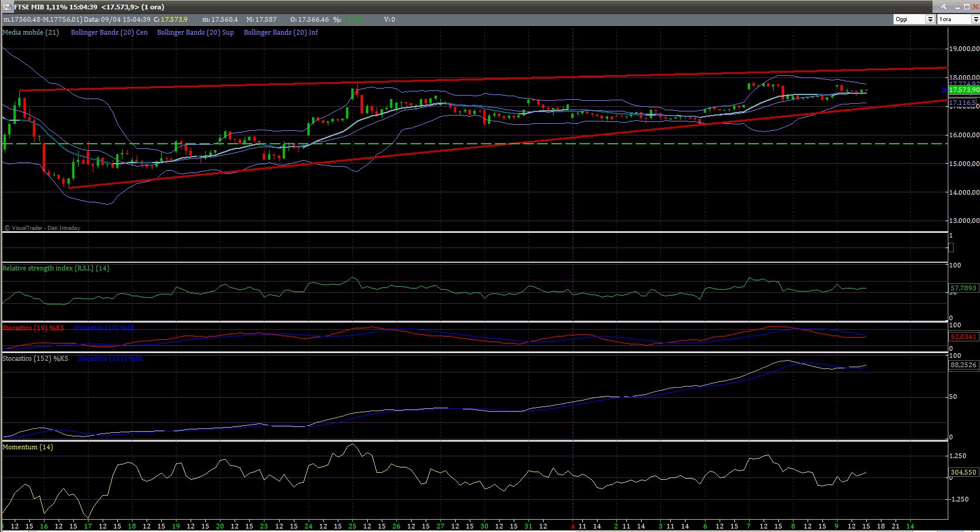Select the 'Bollinger Bands (20) Cen' label

109,32
